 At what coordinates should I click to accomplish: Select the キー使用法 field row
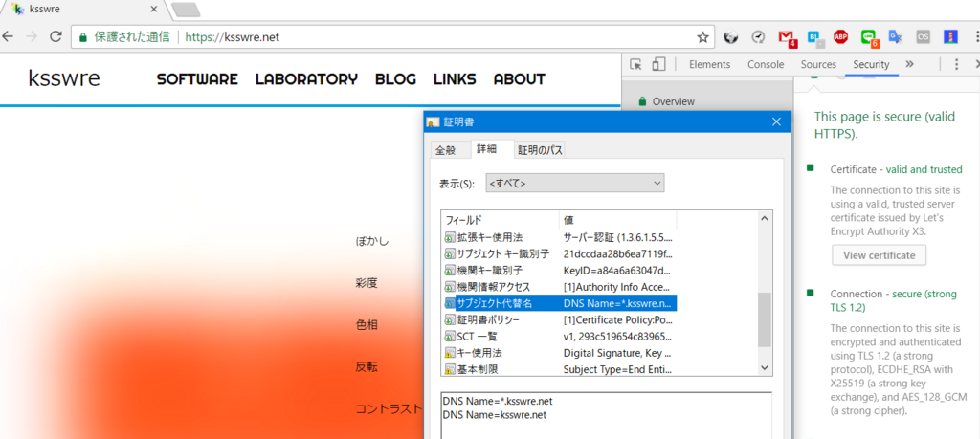tap(560, 353)
